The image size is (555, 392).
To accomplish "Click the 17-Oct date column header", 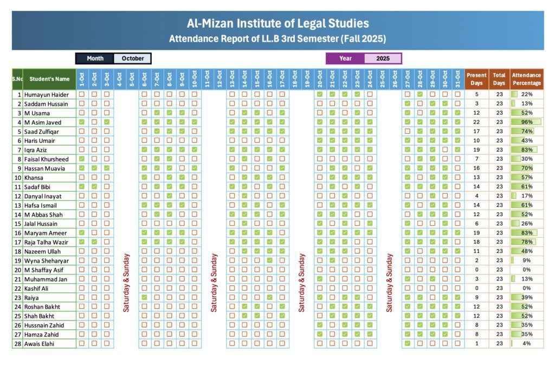I will click(282, 79).
